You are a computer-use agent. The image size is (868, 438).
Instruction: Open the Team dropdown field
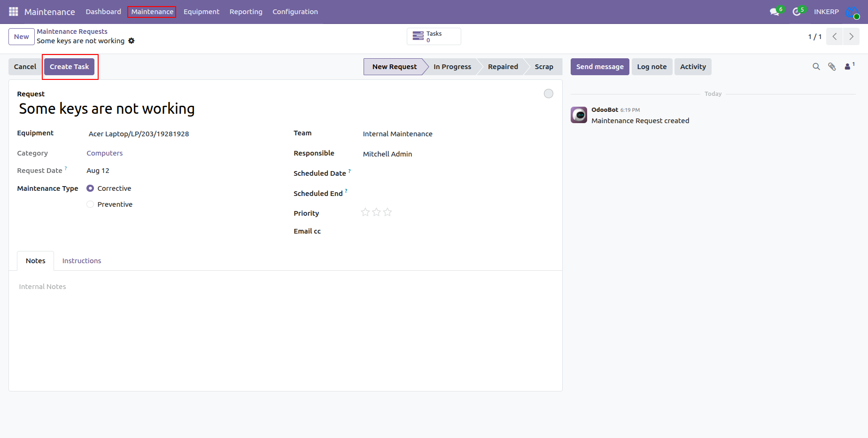pos(458,134)
